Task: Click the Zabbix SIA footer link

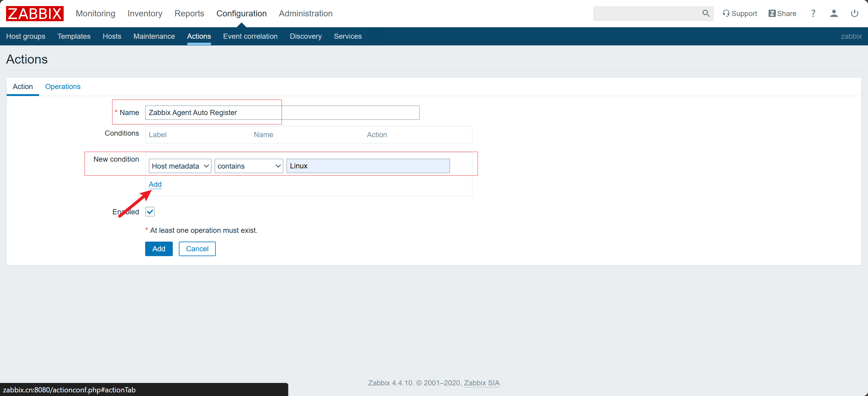Action: [x=482, y=383]
